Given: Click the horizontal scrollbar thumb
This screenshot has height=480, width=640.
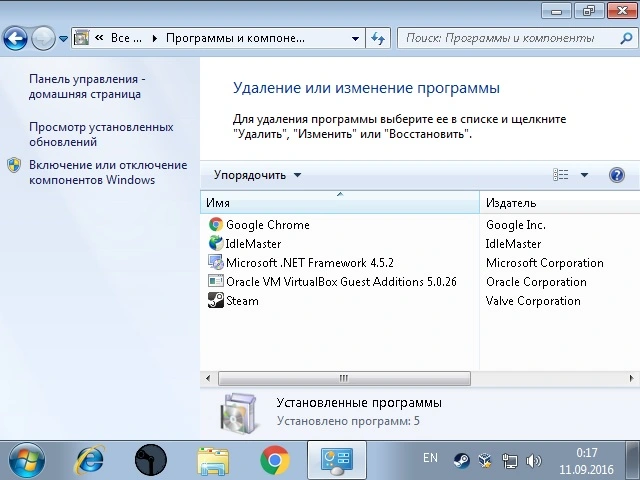Looking at the screenshot, I should pos(344,378).
